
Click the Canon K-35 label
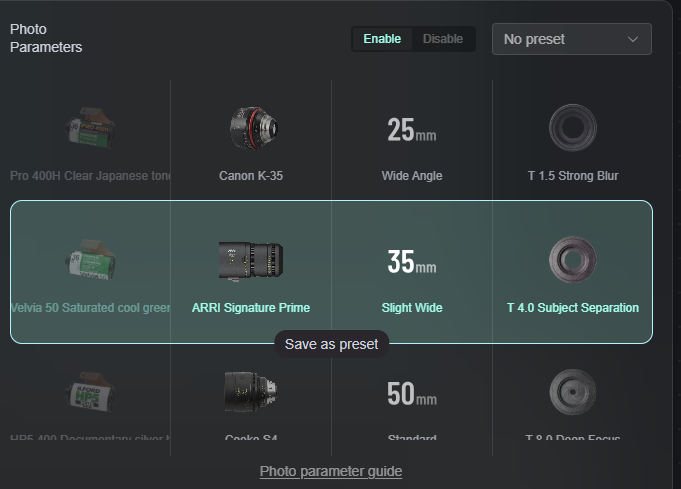tap(251, 176)
